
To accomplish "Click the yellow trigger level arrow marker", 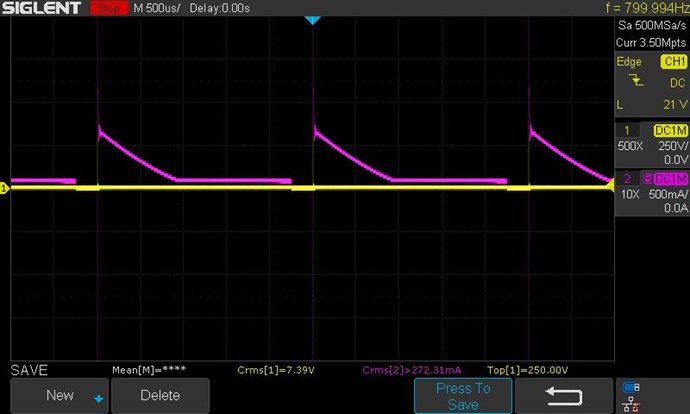I will [610, 185].
